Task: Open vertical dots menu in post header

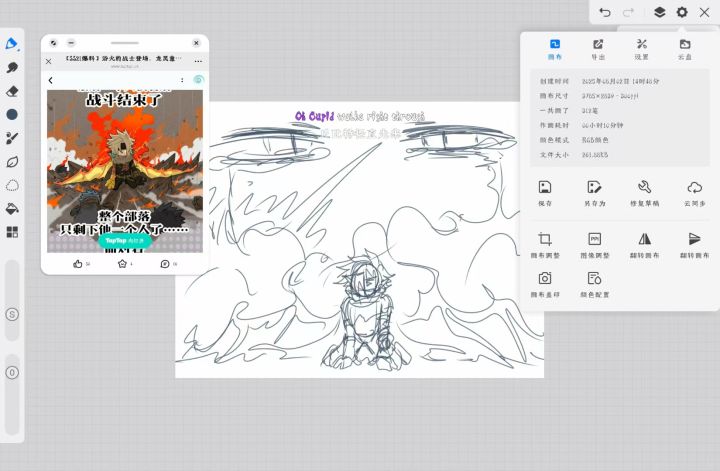Action: coord(182,80)
